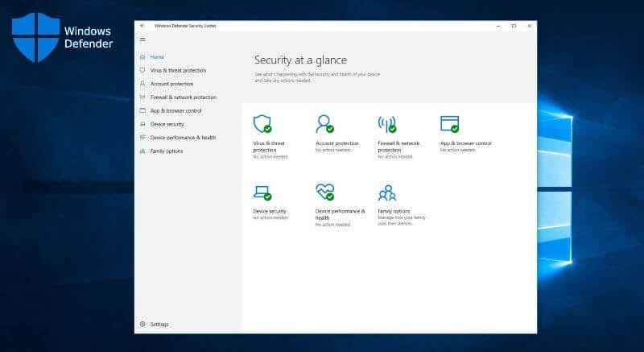Screen dimensions: 644x352
Task: Select Device security in the left navigation
Action: coord(167,124)
